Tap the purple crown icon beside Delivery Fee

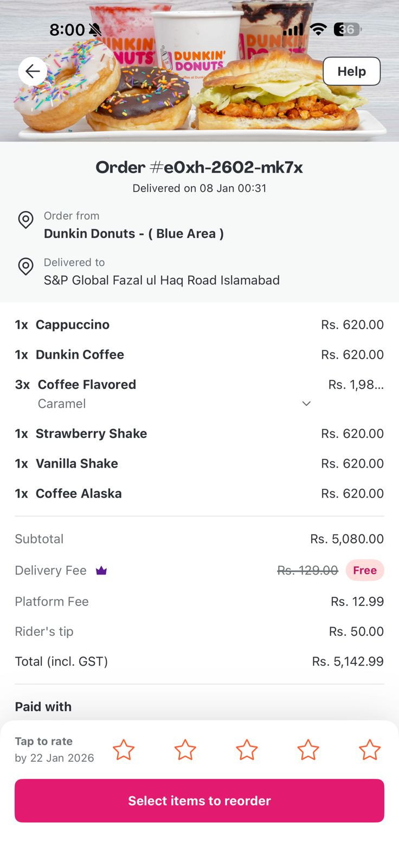101,571
